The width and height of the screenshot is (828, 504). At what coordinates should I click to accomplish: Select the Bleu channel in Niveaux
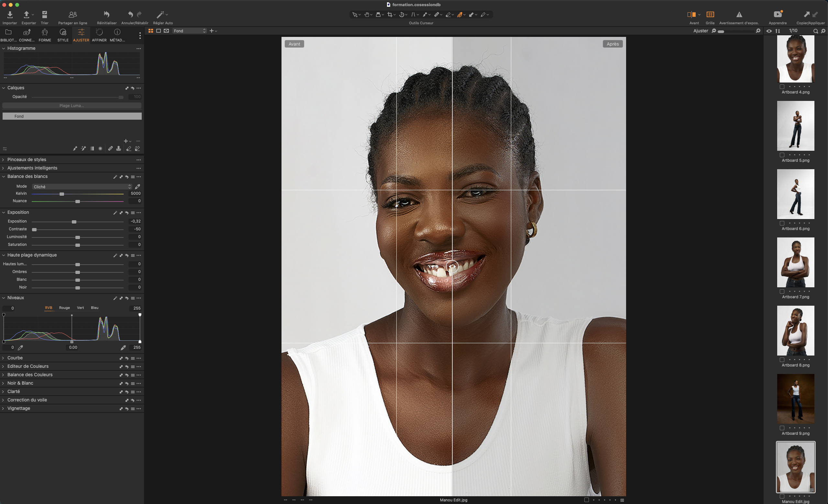coord(95,308)
